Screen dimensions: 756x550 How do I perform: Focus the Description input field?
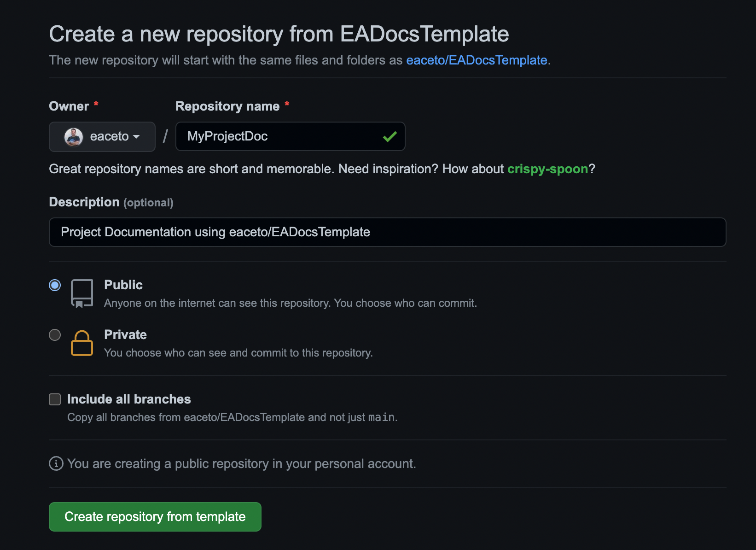click(x=388, y=232)
